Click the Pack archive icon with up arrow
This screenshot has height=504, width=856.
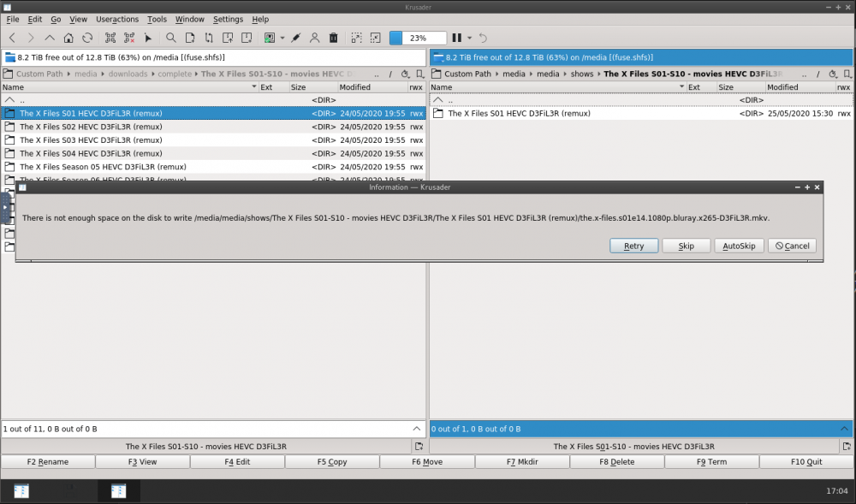click(x=228, y=39)
